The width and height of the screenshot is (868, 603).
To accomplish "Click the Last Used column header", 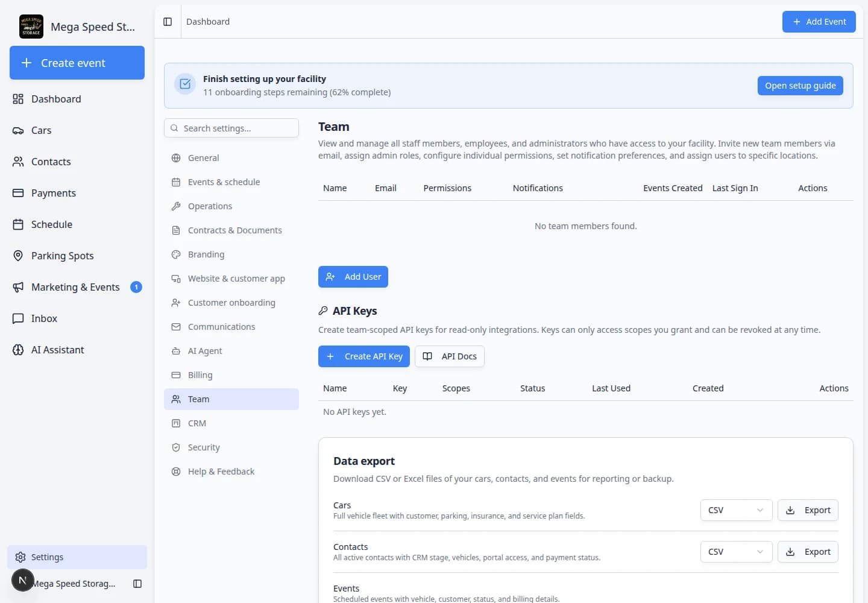I will pyautogui.click(x=611, y=388).
